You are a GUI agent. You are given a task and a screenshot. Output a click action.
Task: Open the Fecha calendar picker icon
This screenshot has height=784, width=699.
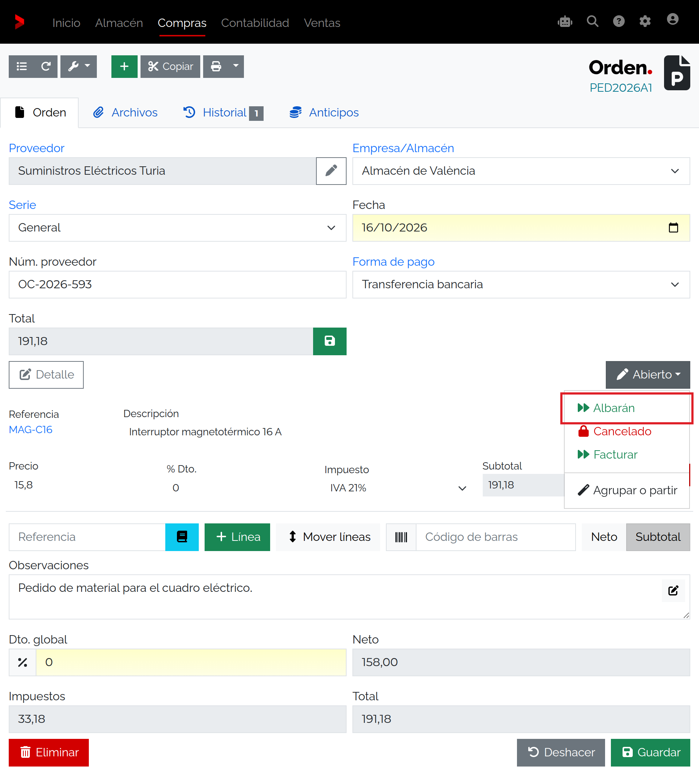(x=673, y=228)
